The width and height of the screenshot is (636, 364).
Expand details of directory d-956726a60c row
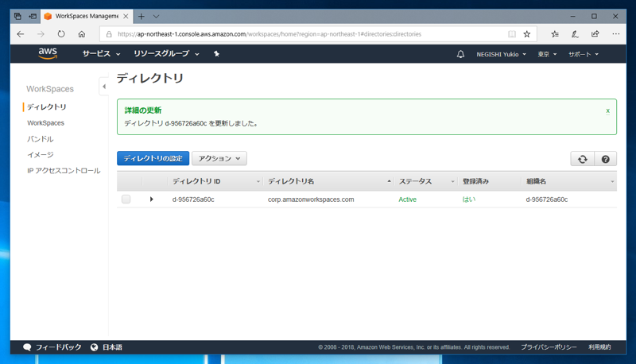(x=151, y=199)
